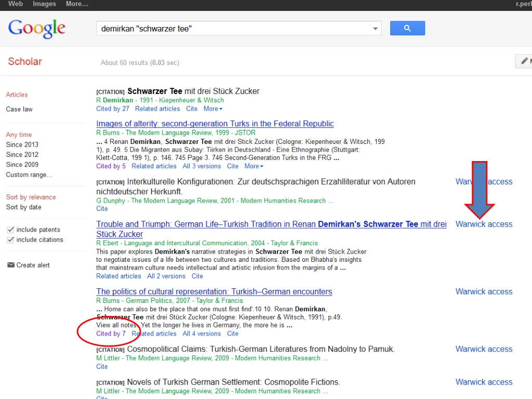Viewport: 532px width, 399px height.
Task: Click the Scholar heading link
Action: (x=25, y=61)
